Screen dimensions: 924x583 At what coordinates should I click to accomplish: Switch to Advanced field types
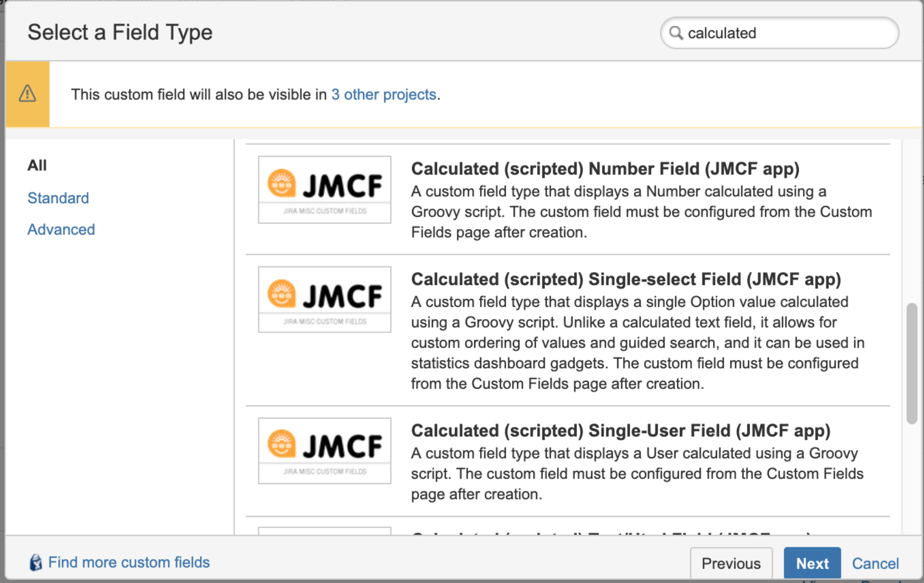coord(61,229)
